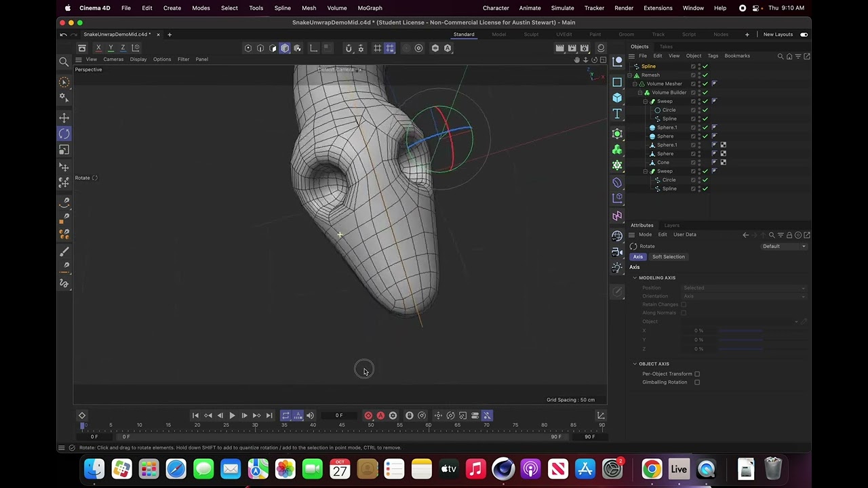Click the New Layouts button
Image resolution: width=868 pixels, height=488 pixels.
tap(778, 35)
